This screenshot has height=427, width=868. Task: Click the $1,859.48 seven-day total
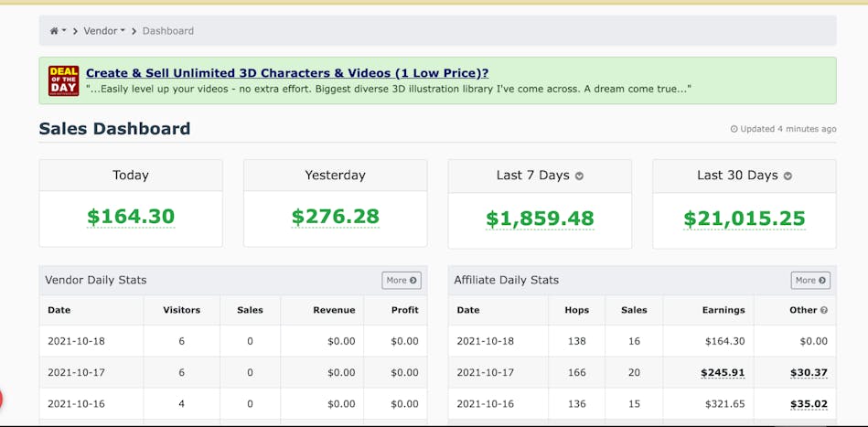(x=540, y=219)
